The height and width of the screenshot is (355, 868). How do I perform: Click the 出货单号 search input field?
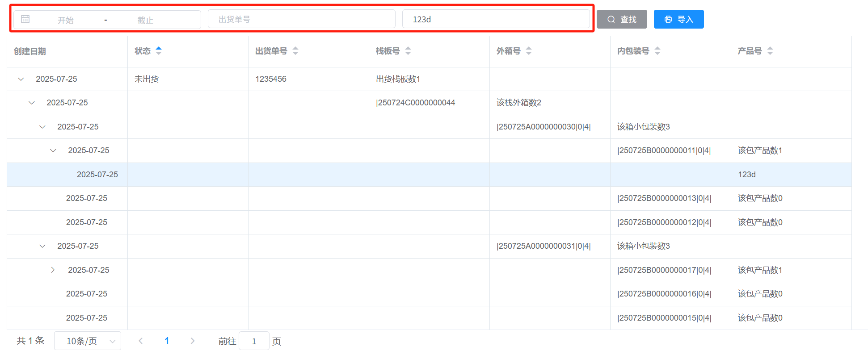tap(302, 19)
